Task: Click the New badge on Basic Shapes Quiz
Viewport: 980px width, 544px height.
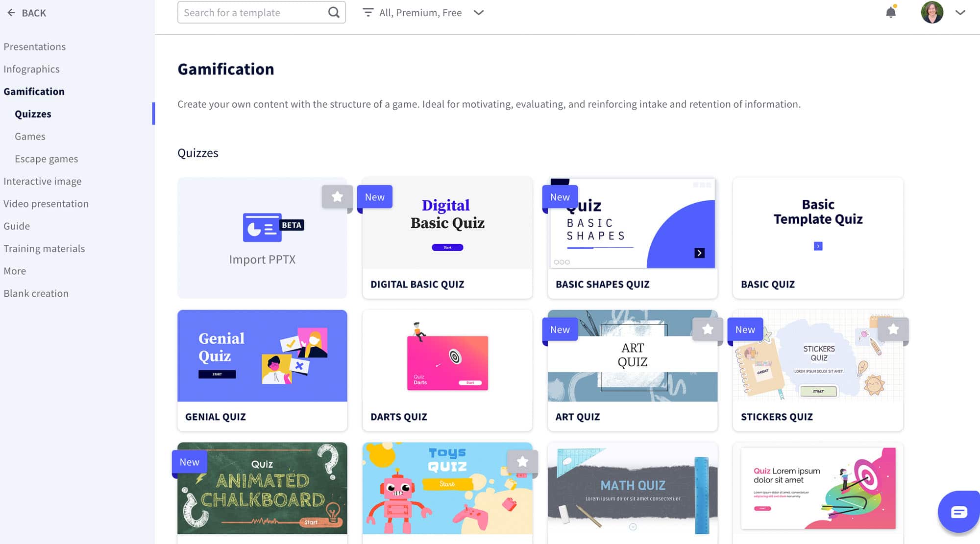Action: click(x=560, y=197)
